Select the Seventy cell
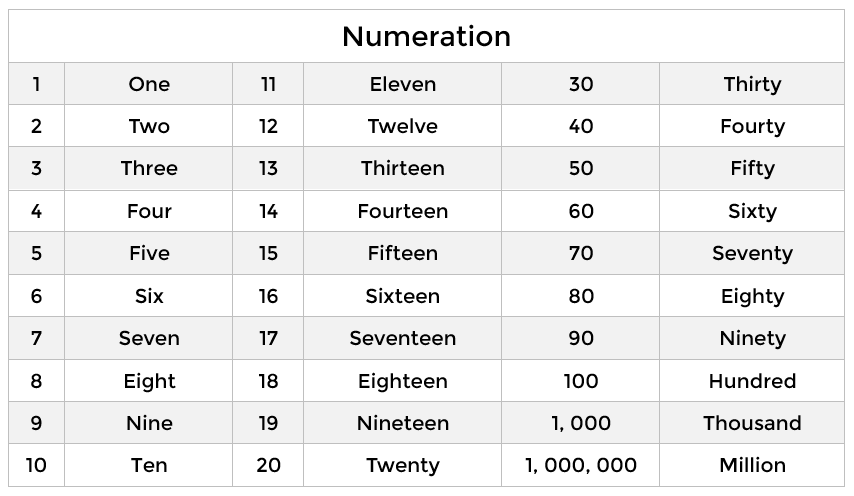Screen dimensions: 854x496 pos(752,253)
